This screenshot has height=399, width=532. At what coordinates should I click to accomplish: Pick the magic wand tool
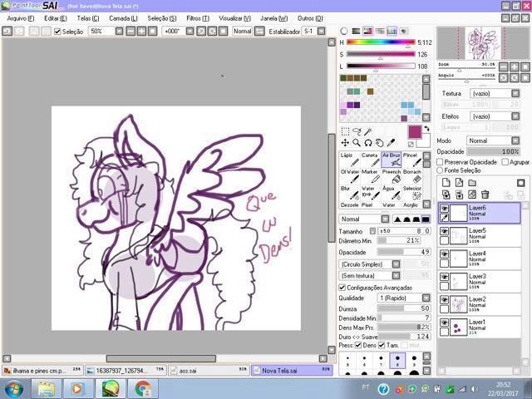pos(368,131)
